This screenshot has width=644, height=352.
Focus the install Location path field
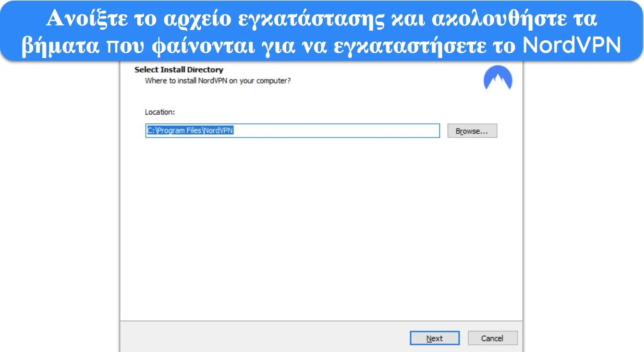tap(292, 131)
